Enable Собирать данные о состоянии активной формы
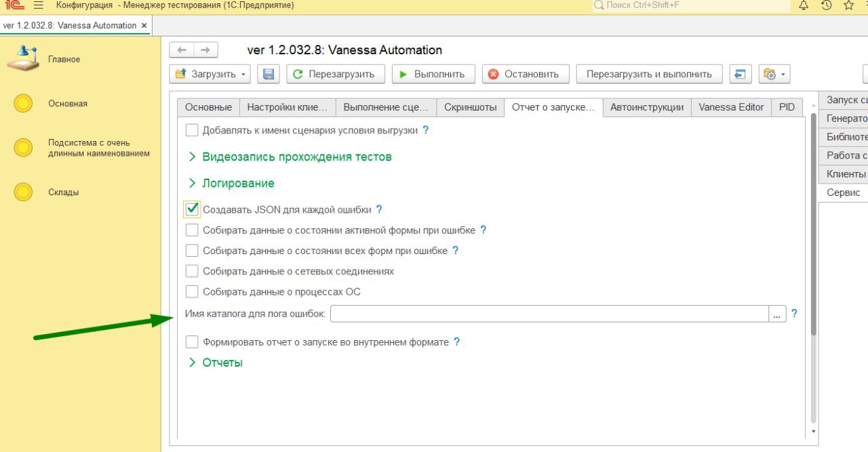868x452 pixels. [x=192, y=230]
